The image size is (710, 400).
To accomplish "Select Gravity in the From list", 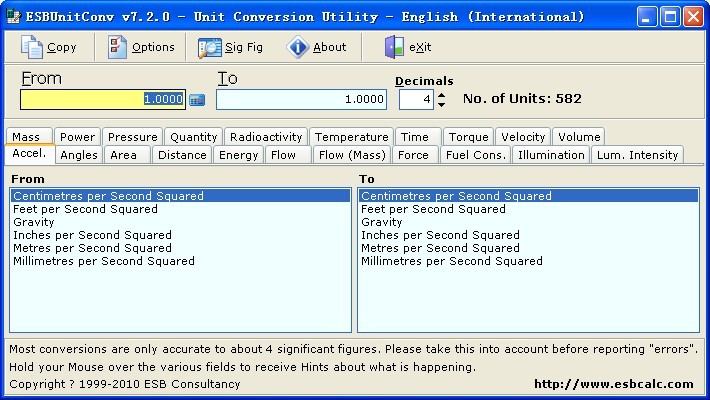I will coord(33,222).
